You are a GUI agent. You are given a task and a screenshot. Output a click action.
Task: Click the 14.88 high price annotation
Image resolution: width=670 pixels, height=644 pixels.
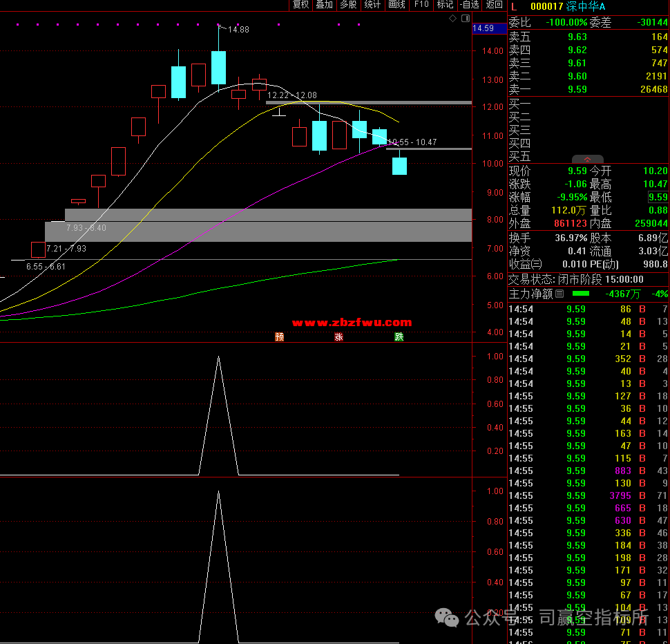[x=238, y=30]
